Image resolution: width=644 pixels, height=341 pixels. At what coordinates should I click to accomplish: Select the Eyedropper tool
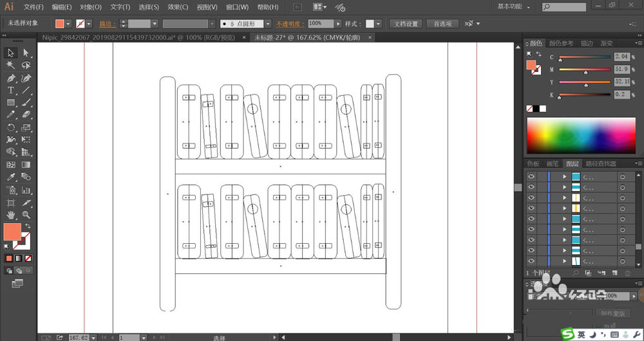click(x=11, y=178)
